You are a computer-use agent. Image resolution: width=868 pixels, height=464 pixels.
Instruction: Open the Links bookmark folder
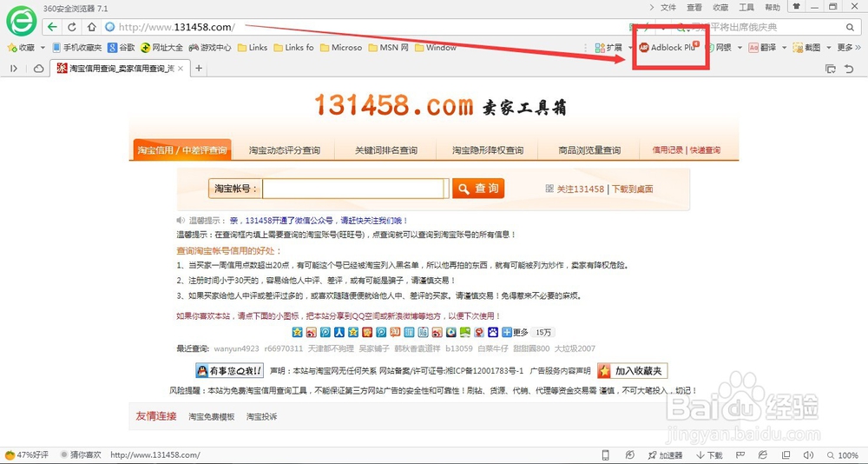pyautogui.click(x=253, y=48)
